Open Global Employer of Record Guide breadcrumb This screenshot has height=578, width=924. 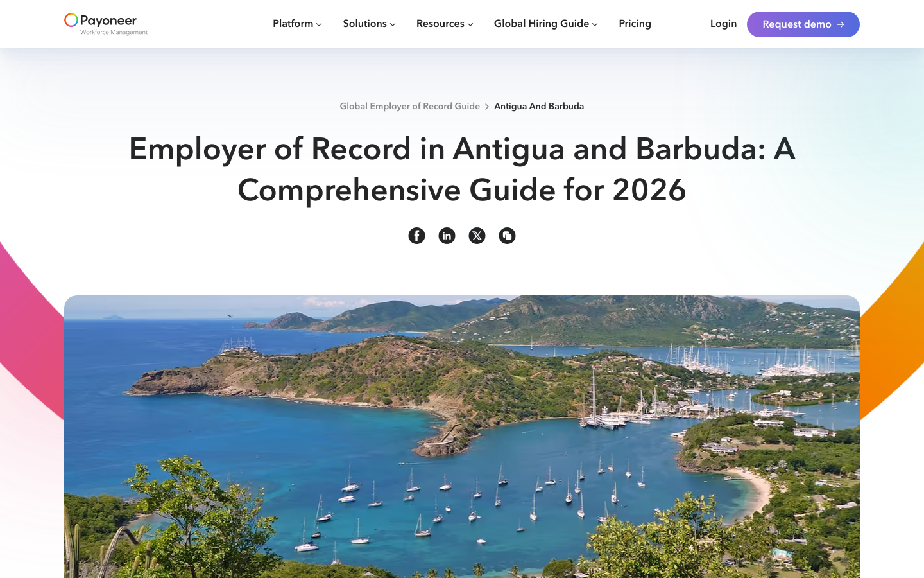point(409,106)
